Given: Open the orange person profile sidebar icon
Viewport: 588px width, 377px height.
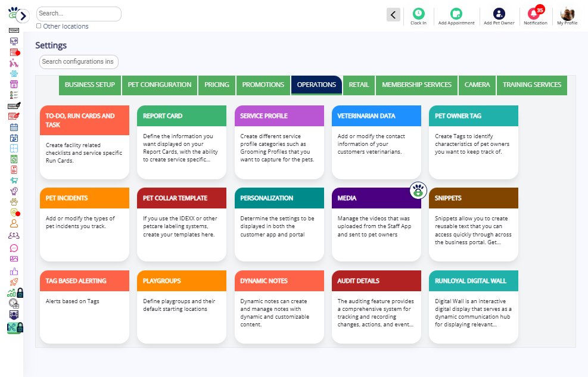Looking at the screenshot, I should 14,224.
